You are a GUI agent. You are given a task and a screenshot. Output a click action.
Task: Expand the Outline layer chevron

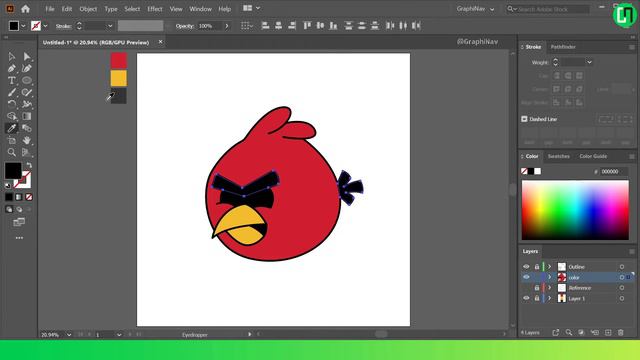tap(549, 267)
